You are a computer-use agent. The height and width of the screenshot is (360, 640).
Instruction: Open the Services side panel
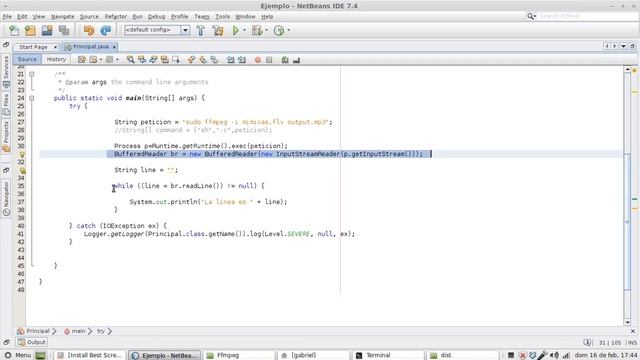pyautogui.click(x=6, y=71)
